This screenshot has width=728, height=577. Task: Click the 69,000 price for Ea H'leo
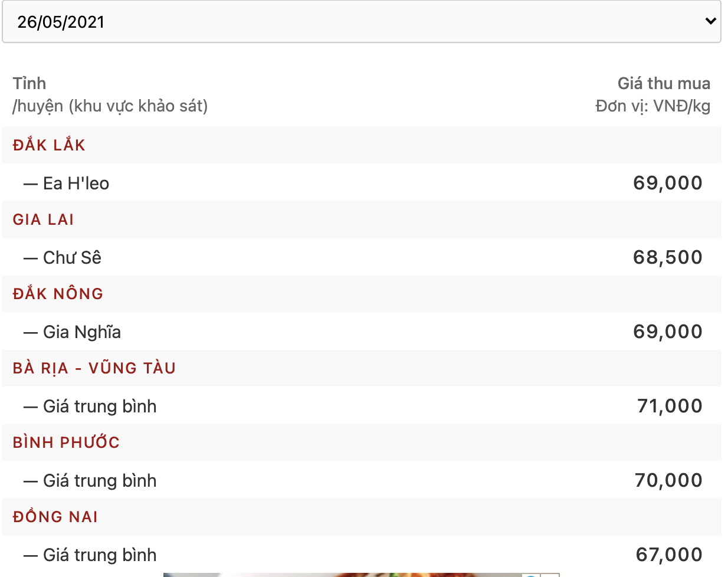pyautogui.click(x=668, y=183)
